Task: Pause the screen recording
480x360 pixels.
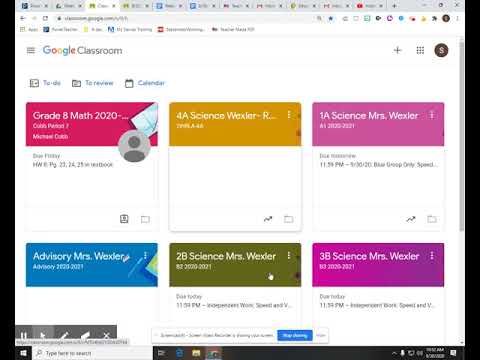Action: point(23,335)
